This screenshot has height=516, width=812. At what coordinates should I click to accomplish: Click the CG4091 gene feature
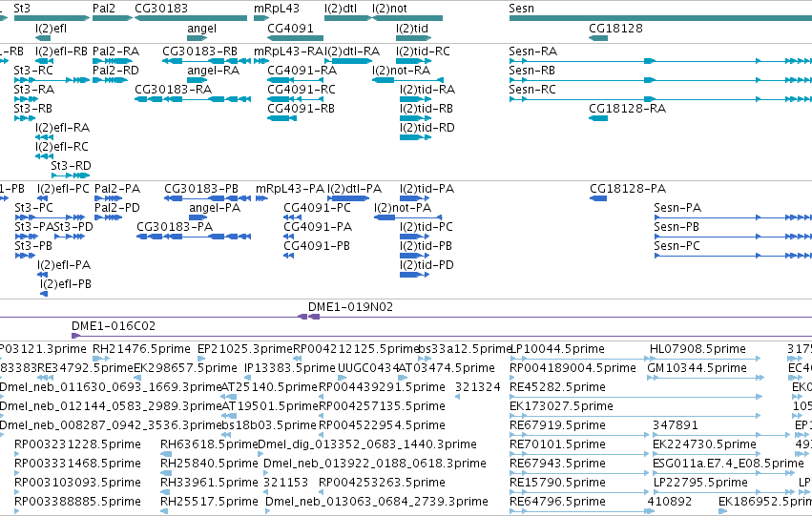(x=295, y=38)
